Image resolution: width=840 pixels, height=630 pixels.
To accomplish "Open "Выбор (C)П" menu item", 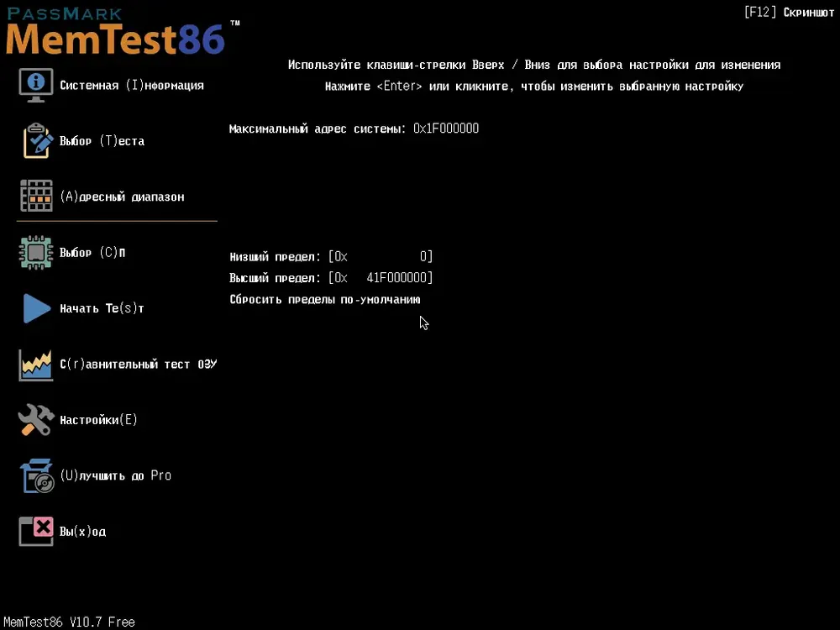I will (x=92, y=252).
